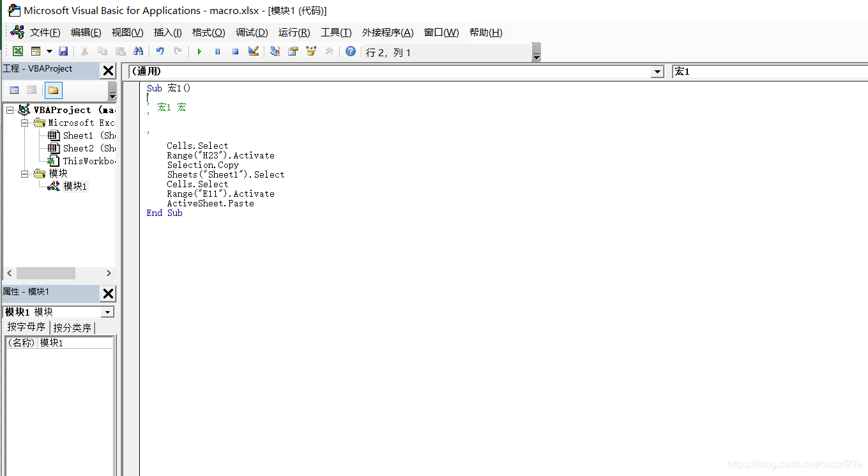Screen dimensions: 868x476
Task: Click the code line ActiveSheet.Paste
Action: click(211, 203)
